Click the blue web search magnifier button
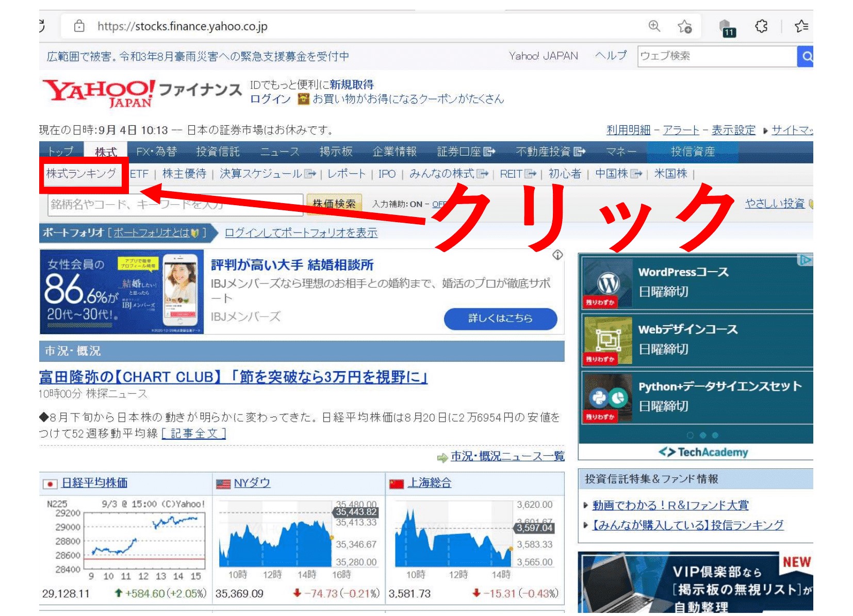853x616 pixels. click(x=806, y=56)
